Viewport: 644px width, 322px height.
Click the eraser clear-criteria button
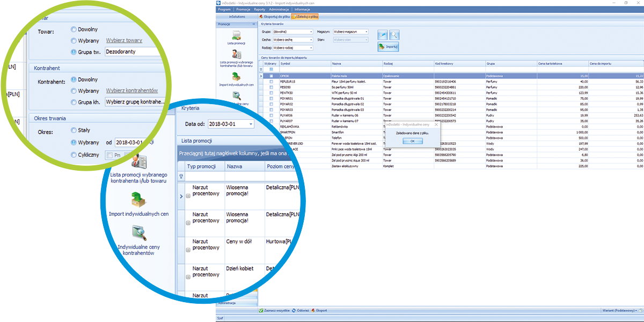tap(382, 35)
